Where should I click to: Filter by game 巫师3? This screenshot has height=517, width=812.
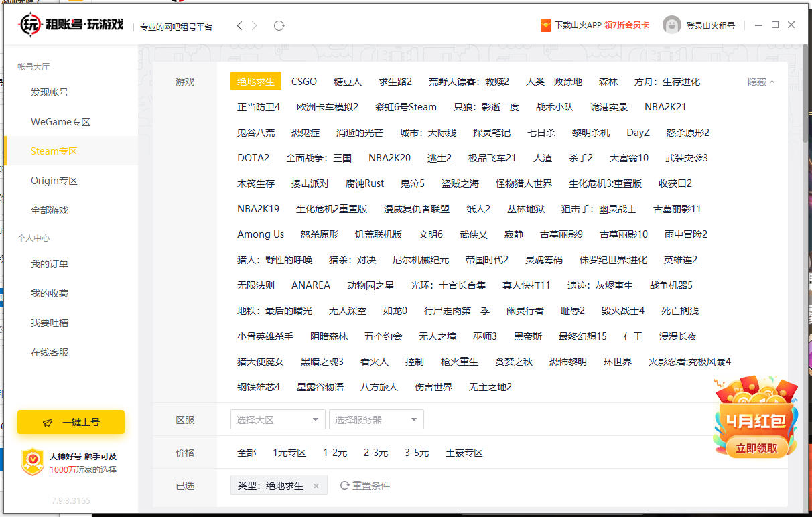[485, 336]
